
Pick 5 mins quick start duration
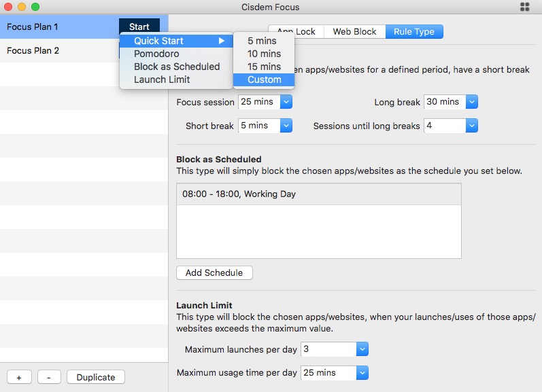click(x=264, y=41)
